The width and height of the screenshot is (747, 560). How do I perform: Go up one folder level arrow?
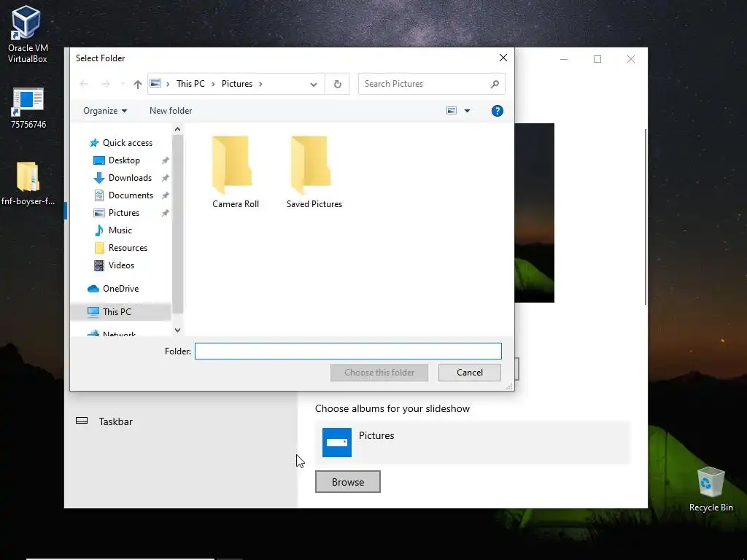[x=138, y=85]
